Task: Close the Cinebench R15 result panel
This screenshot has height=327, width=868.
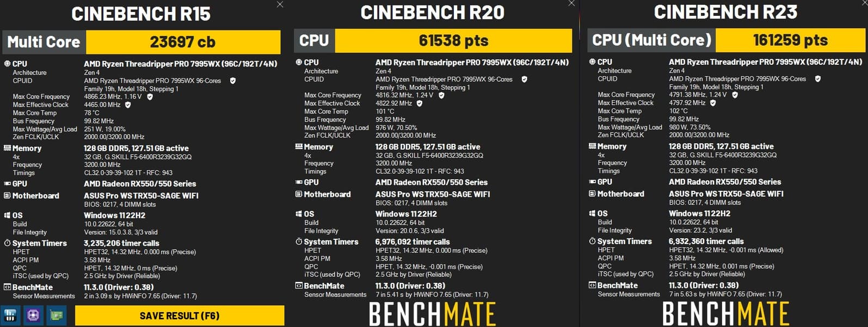Action: pos(280,4)
